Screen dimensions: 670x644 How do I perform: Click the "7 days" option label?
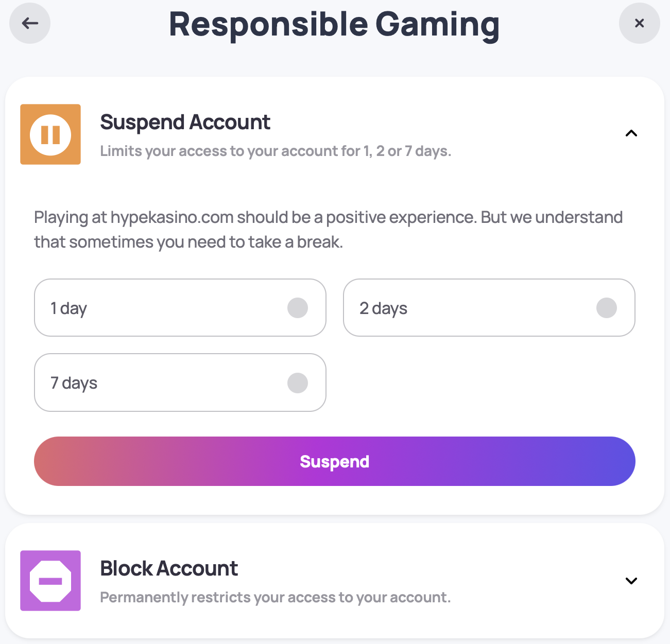pyautogui.click(x=74, y=383)
